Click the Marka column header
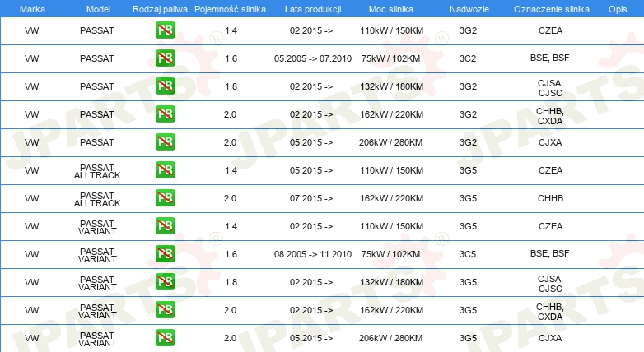 (32, 9)
